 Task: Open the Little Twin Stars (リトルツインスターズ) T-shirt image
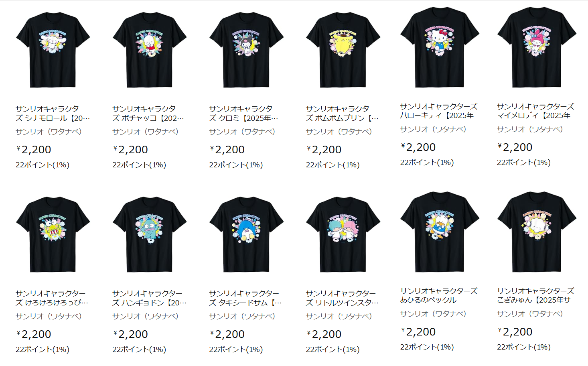pyautogui.click(x=343, y=234)
